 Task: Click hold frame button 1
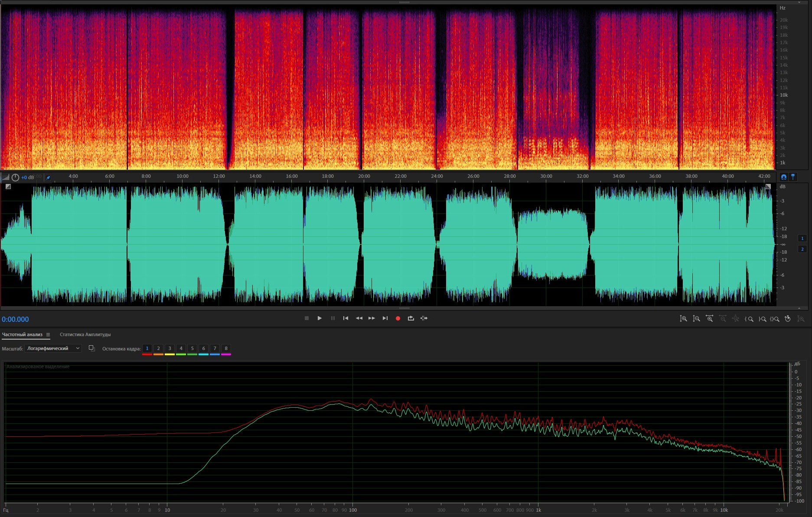pos(147,348)
